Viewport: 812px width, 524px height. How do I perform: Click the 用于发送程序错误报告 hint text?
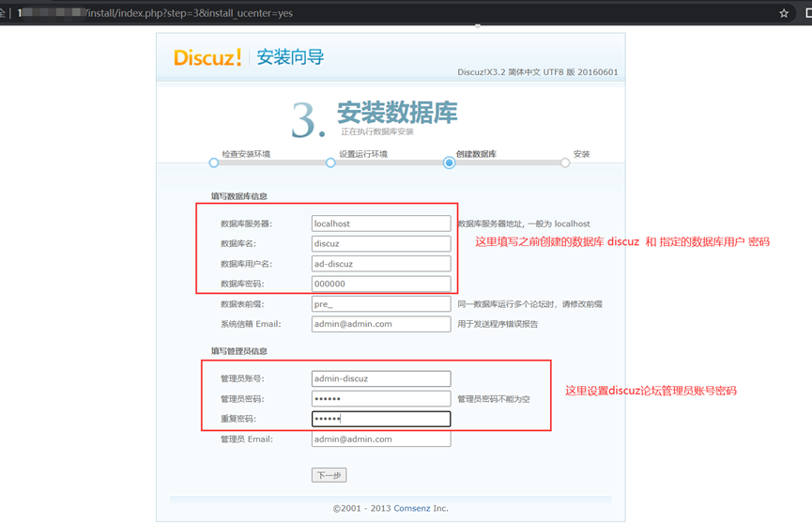498,324
